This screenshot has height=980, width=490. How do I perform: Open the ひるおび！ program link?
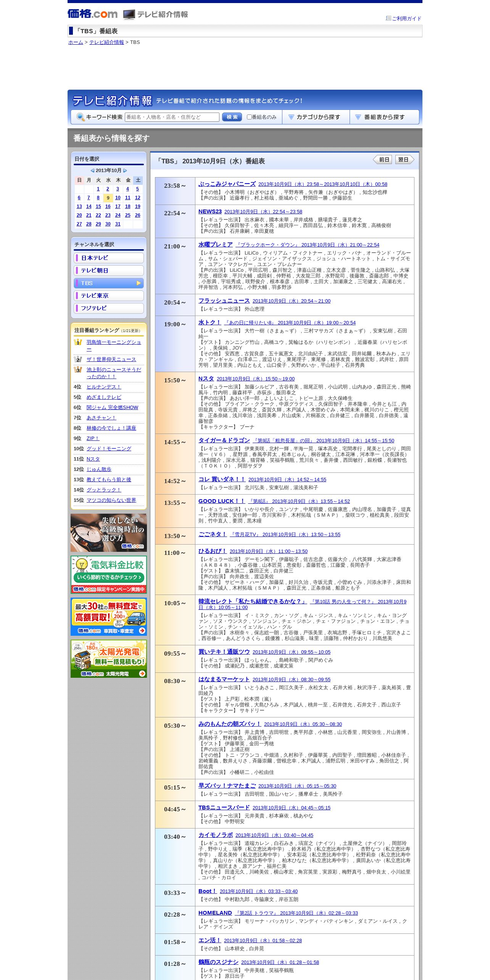(x=213, y=551)
